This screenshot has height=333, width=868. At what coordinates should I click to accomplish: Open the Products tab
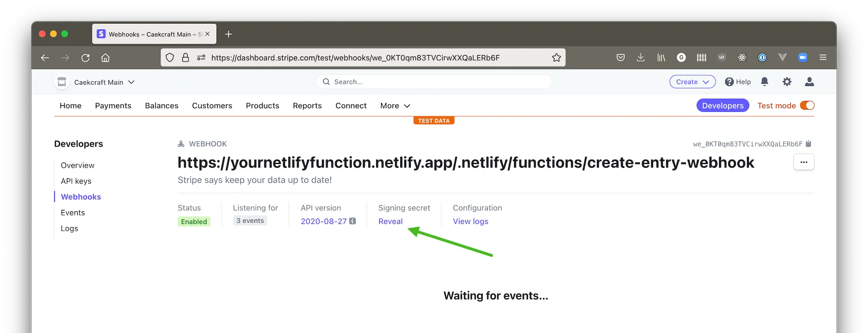point(263,105)
